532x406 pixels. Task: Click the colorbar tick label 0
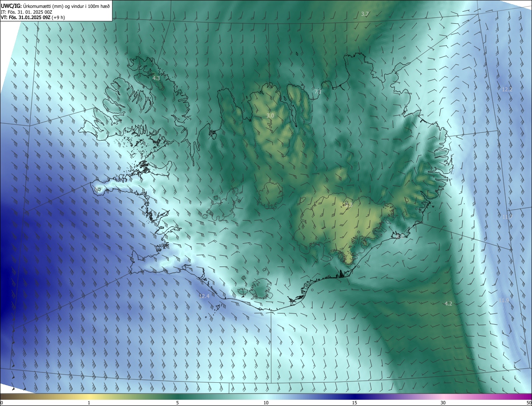pyautogui.click(x=2, y=403)
